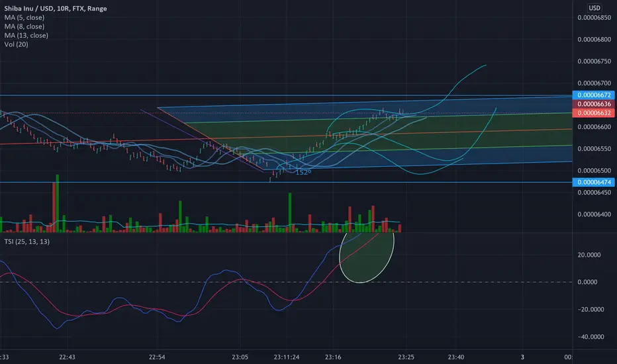Click the 0.00006750 price scale value

[594, 62]
